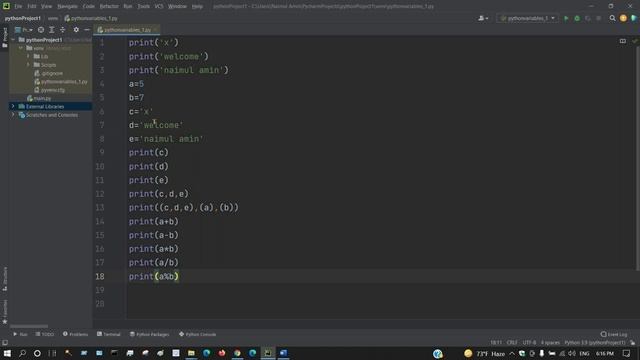Open the Event Log
The width and height of the screenshot is (640, 360).
click(x=614, y=334)
